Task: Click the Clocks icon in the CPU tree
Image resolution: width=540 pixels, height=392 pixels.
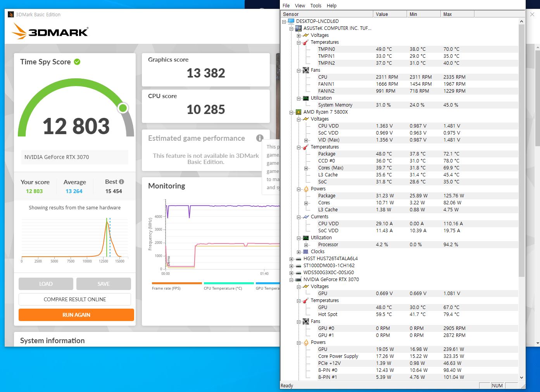Action: coord(306,252)
